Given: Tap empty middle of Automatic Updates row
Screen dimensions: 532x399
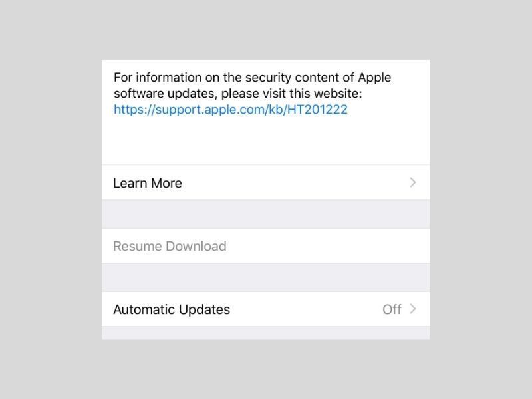Looking at the screenshot, I should [305, 309].
